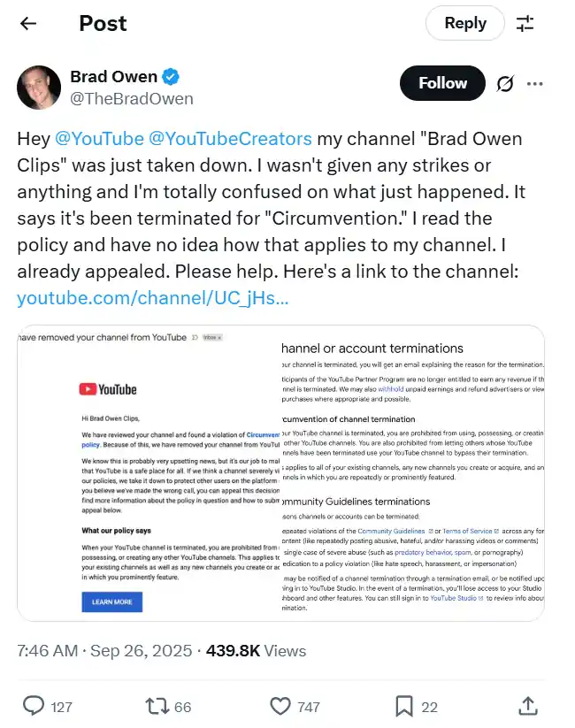Open the @TheBradOwen handle
The image size is (575, 728).
coord(131,98)
